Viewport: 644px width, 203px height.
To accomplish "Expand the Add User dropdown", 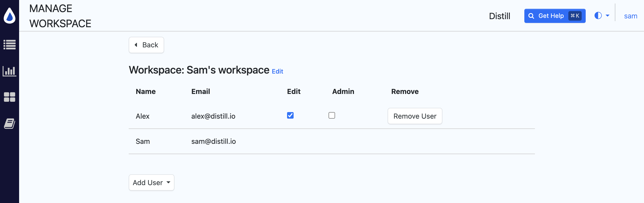I will point(151,183).
